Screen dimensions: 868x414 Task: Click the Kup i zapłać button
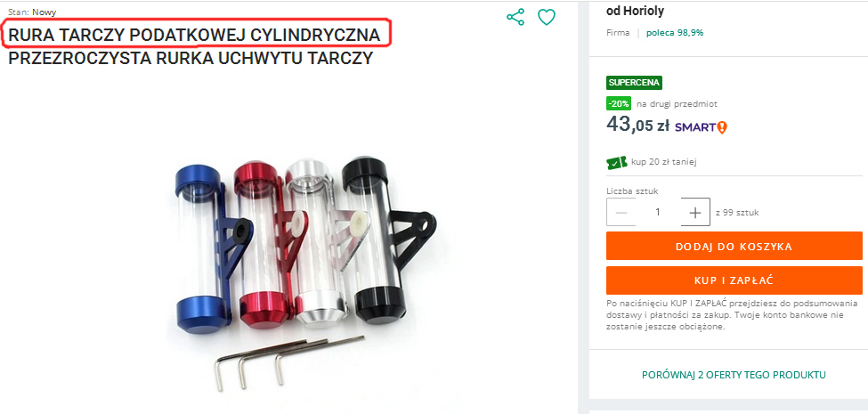(734, 280)
